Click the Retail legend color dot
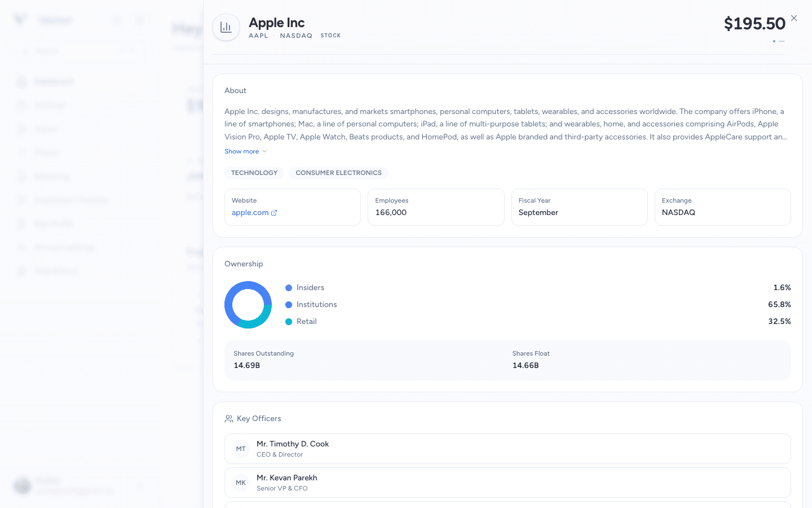Viewport: 812px width, 508px height. click(x=289, y=322)
